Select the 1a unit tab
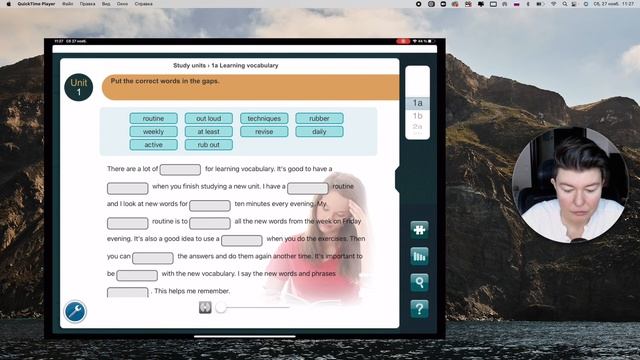 (x=417, y=103)
